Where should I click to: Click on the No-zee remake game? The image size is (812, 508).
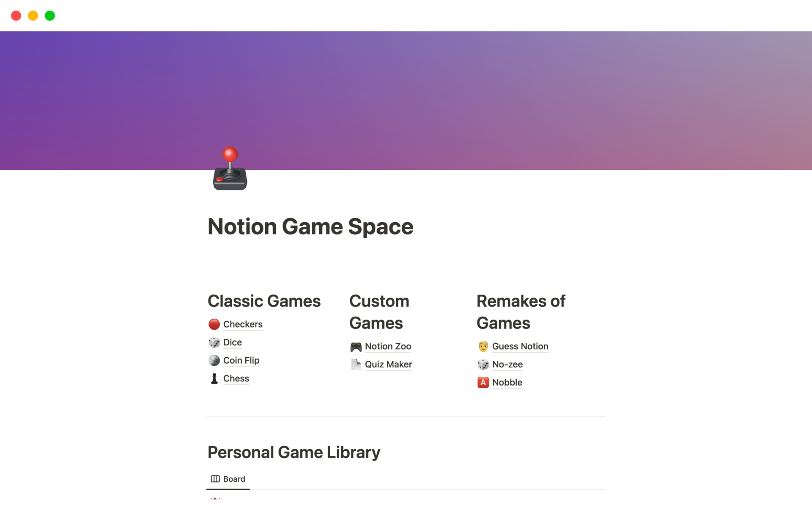point(507,364)
